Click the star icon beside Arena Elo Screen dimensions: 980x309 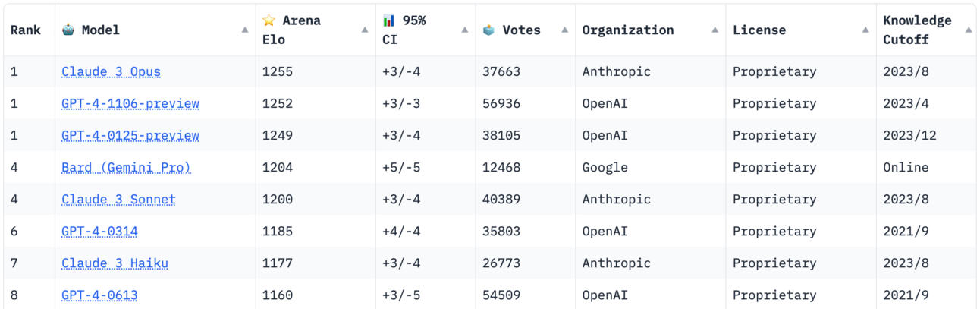[269, 20]
